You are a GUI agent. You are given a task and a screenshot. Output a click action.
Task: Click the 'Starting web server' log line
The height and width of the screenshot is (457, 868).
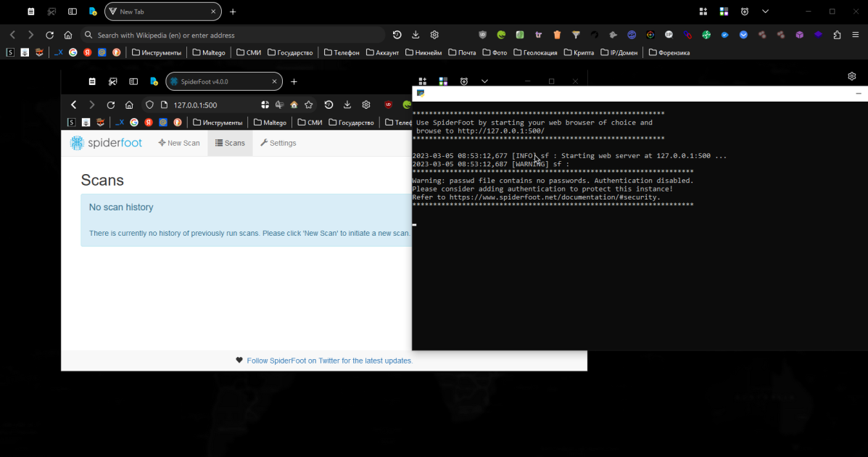pyautogui.click(x=569, y=156)
